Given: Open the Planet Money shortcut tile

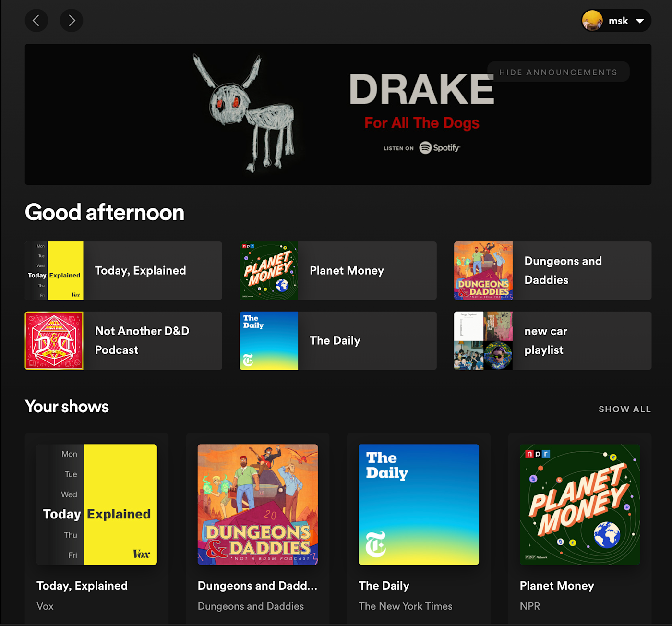Looking at the screenshot, I should [338, 271].
